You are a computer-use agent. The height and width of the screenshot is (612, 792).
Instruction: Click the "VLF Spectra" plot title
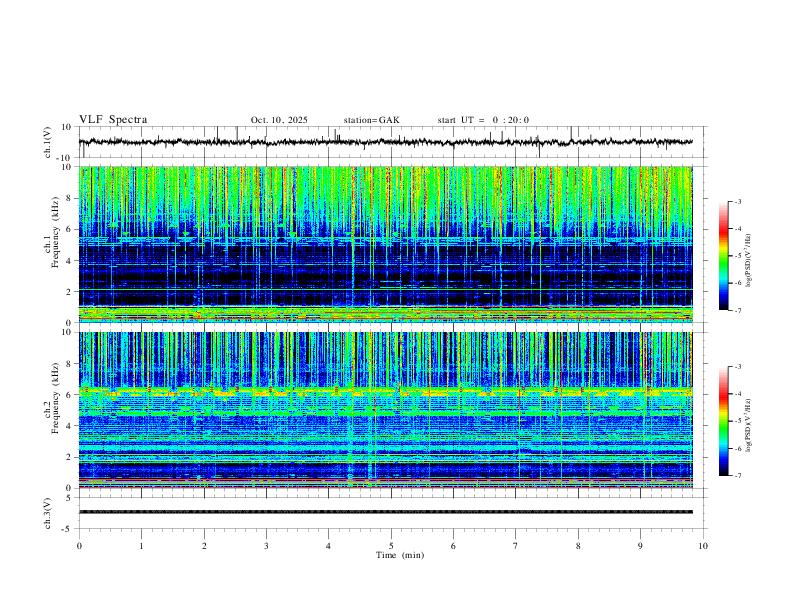(x=113, y=120)
